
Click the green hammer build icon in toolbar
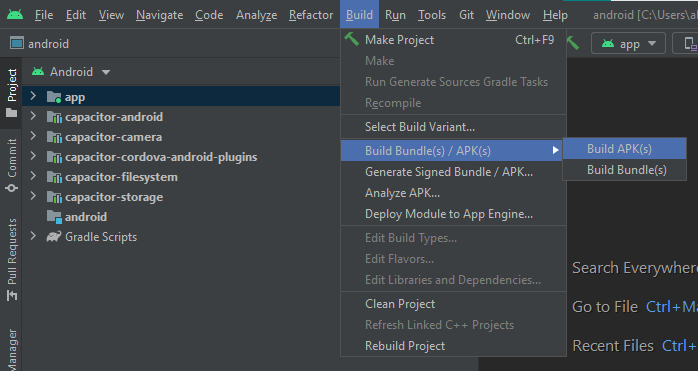(x=573, y=43)
